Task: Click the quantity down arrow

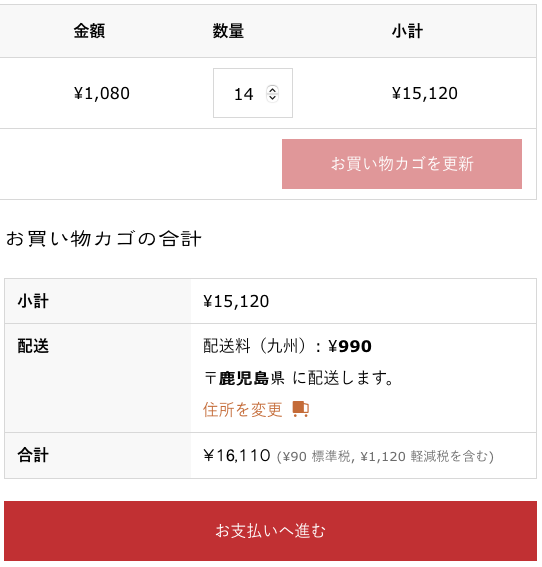Action: [272, 98]
